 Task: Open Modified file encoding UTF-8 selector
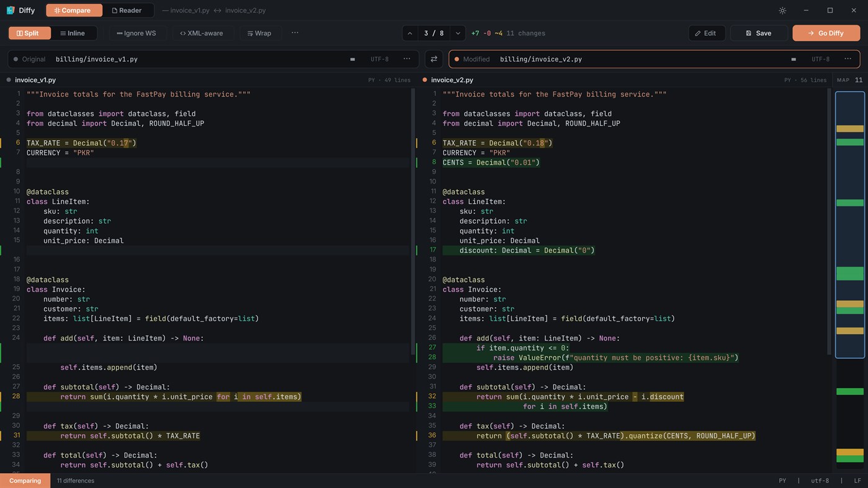pos(820,59)
